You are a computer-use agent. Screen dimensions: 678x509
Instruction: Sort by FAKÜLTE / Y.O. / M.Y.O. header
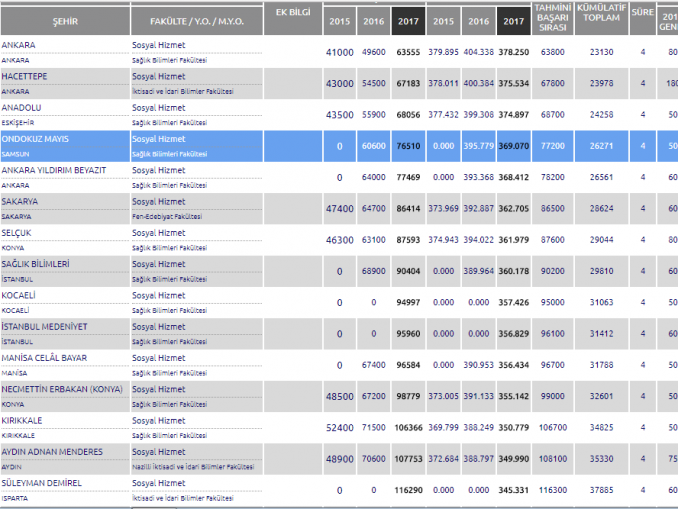coord(195,21)
